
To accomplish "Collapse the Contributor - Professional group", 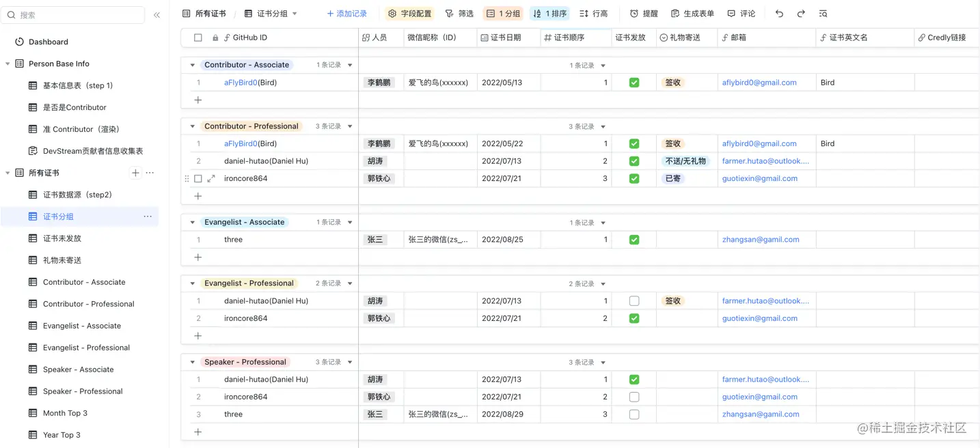I will 192,126.
